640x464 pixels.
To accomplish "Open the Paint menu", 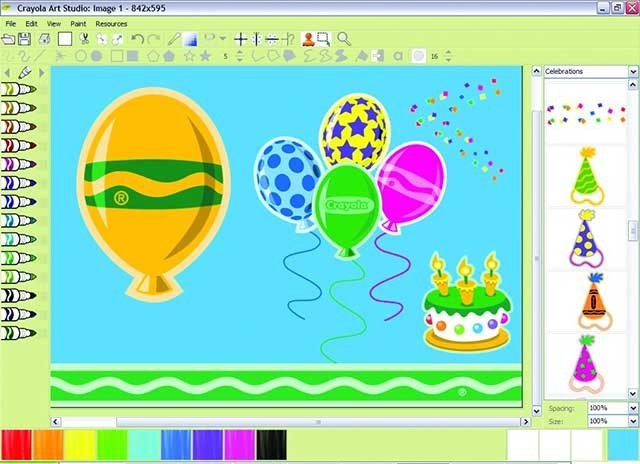I will coord(78,24).
